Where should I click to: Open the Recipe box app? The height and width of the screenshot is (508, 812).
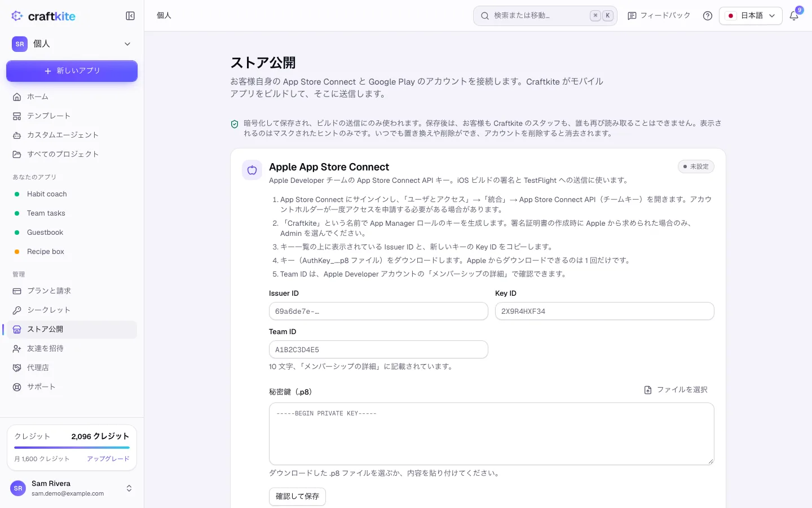click(x=72, y=252)
